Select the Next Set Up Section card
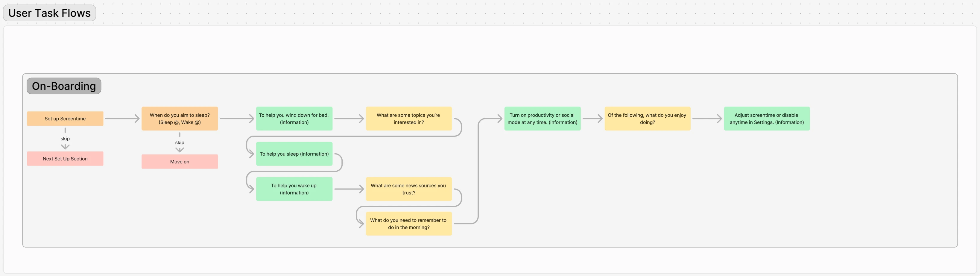980x276 pixels. pyautogui.click(x=65, y=159)
